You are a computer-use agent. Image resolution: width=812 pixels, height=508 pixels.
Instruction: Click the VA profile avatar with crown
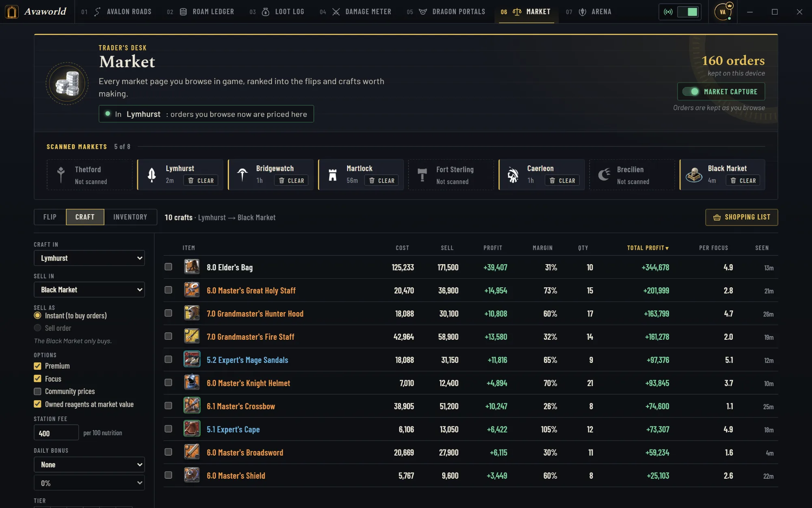click(723, 12)
